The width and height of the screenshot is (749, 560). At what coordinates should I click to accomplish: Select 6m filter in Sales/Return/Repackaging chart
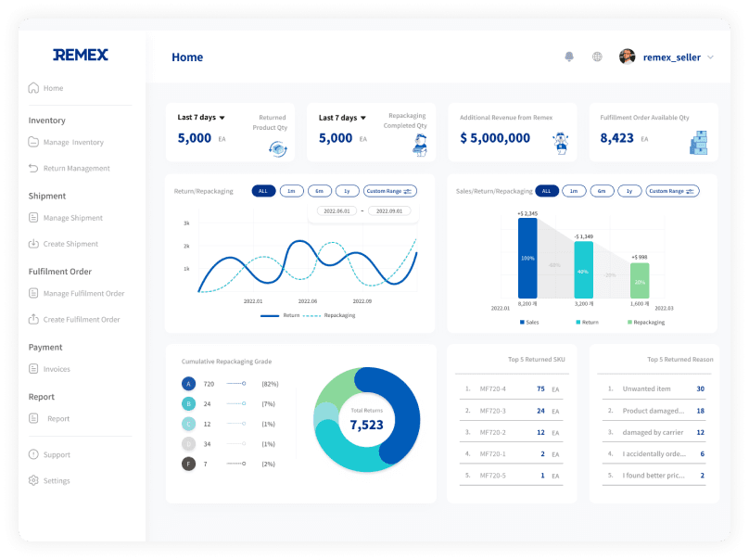[x=602, y=191]
